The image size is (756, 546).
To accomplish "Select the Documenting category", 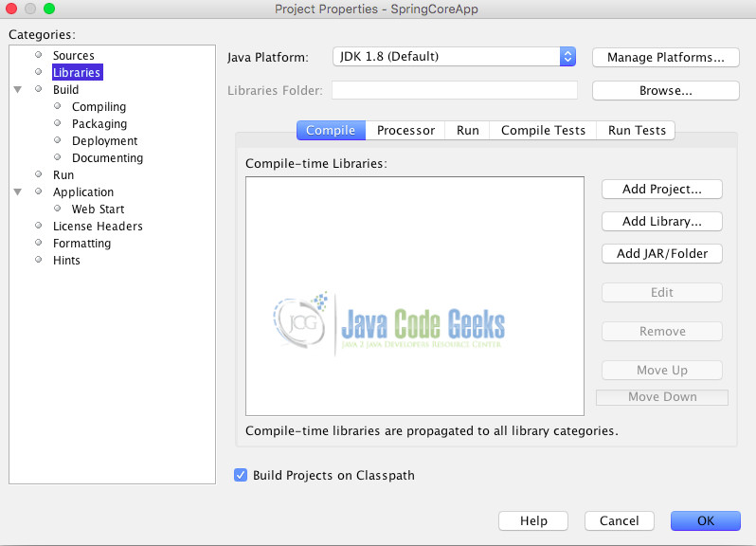I will [x=107, y=157].
